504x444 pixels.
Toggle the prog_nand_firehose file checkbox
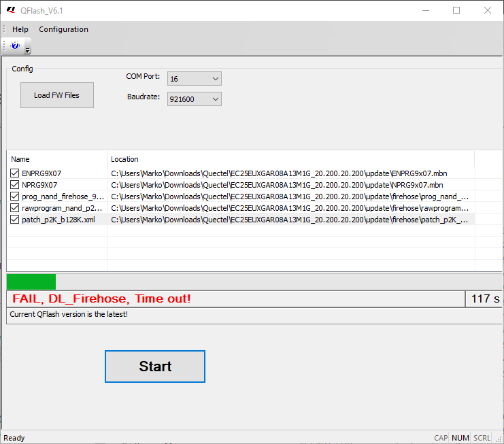[15, 197]
